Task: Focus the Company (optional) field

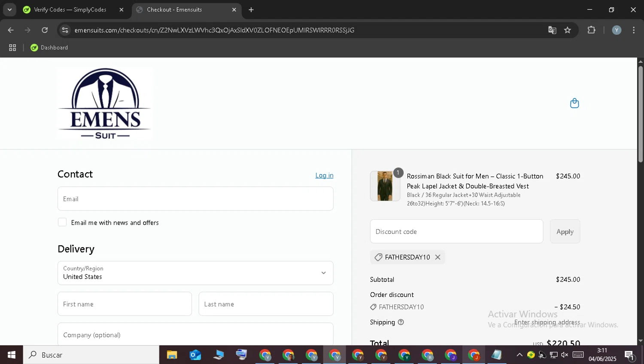Action: click(x=195, y=334)
